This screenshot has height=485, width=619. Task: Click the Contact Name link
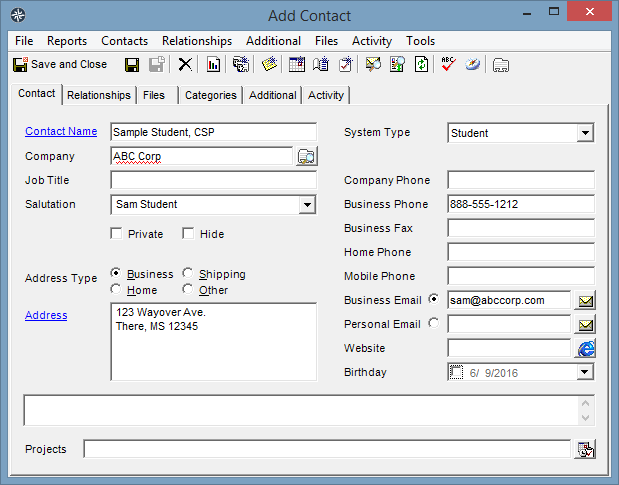click(x=61, y=131)
